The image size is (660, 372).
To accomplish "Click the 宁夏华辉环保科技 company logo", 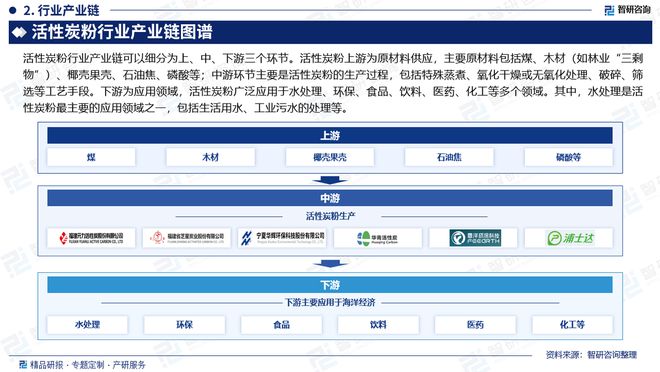I will (282, 238).
